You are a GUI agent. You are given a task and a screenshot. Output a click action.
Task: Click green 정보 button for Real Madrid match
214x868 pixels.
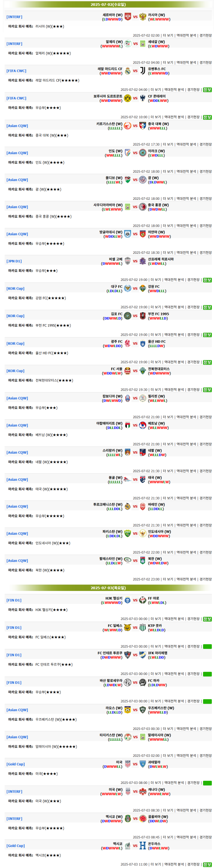pos(207,90)
